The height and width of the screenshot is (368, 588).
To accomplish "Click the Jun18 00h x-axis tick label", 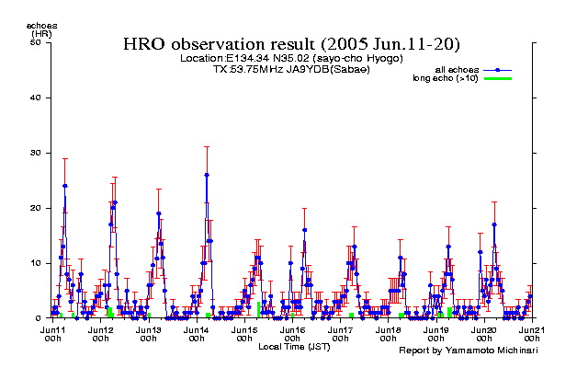I will click(388, 333).
